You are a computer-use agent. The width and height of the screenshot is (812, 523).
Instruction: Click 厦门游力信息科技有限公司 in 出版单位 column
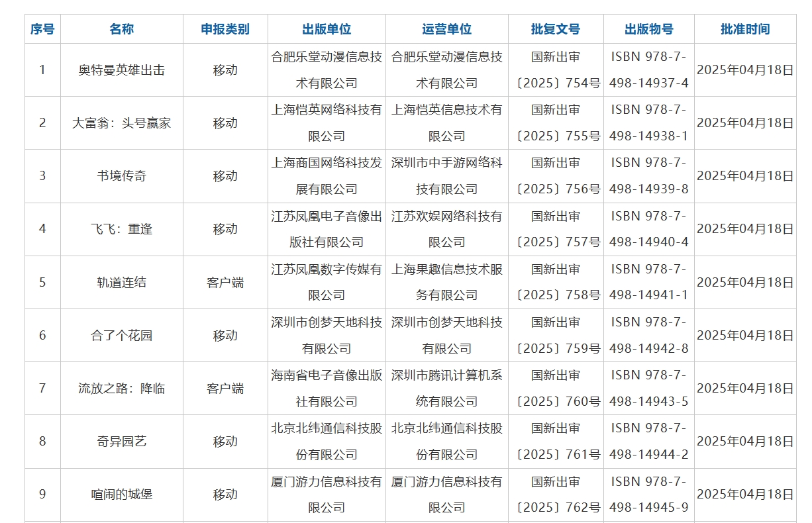[327, 495]
